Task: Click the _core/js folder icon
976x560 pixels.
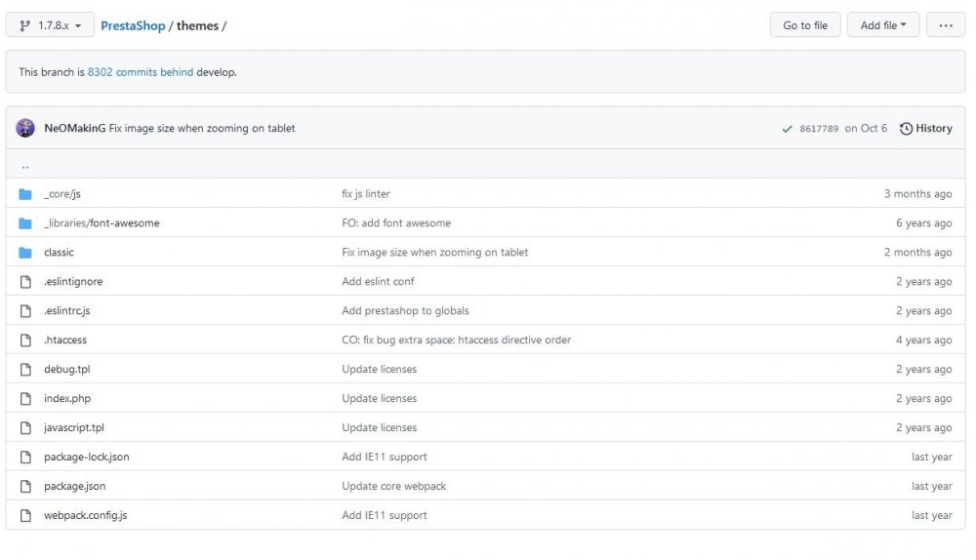Action: pyautogui.click(x=25, y=194)
